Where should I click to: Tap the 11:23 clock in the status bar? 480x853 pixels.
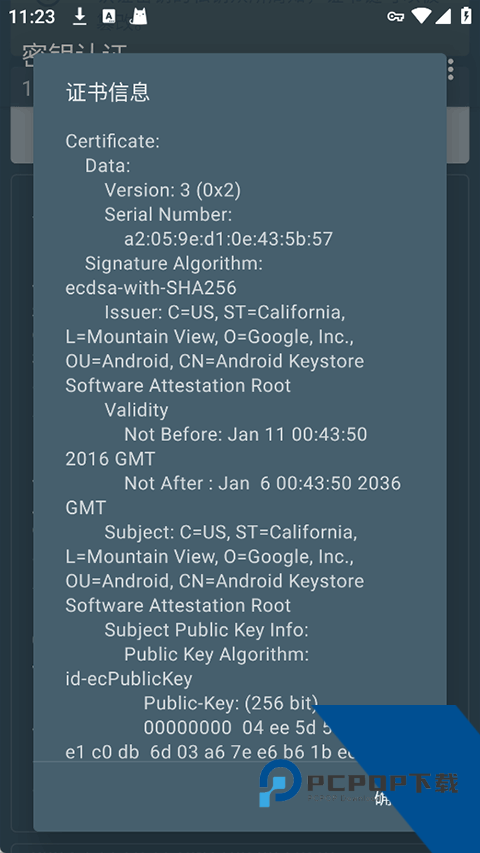click(32, 17)
